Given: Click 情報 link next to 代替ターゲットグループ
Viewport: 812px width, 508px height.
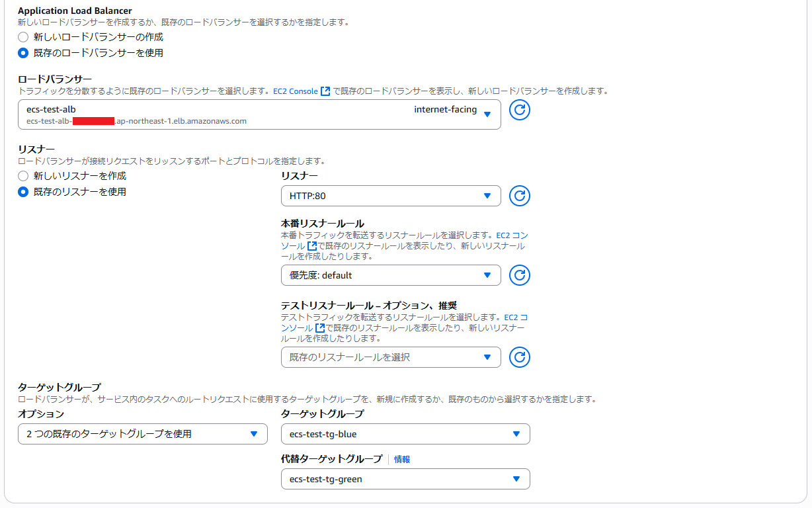Looking at the screenshot, I should pyautogui.click(x=402, y=459).
